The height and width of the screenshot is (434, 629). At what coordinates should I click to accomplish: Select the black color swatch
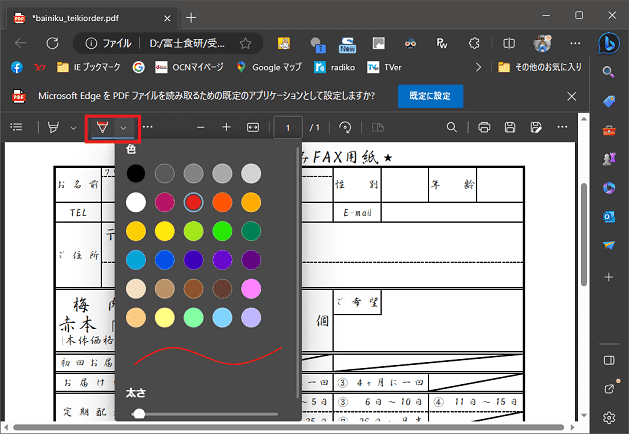tap(137, 173)
